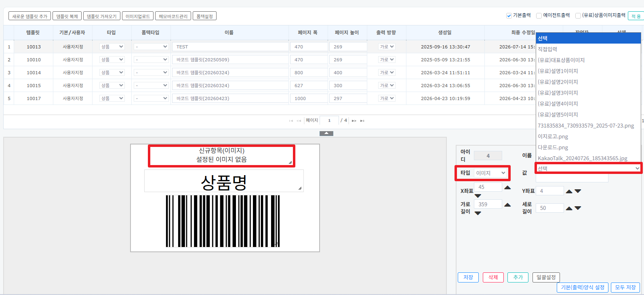
Task: Open 메모바코드관리
Action: pyautogui.click(x=173, y=16)
